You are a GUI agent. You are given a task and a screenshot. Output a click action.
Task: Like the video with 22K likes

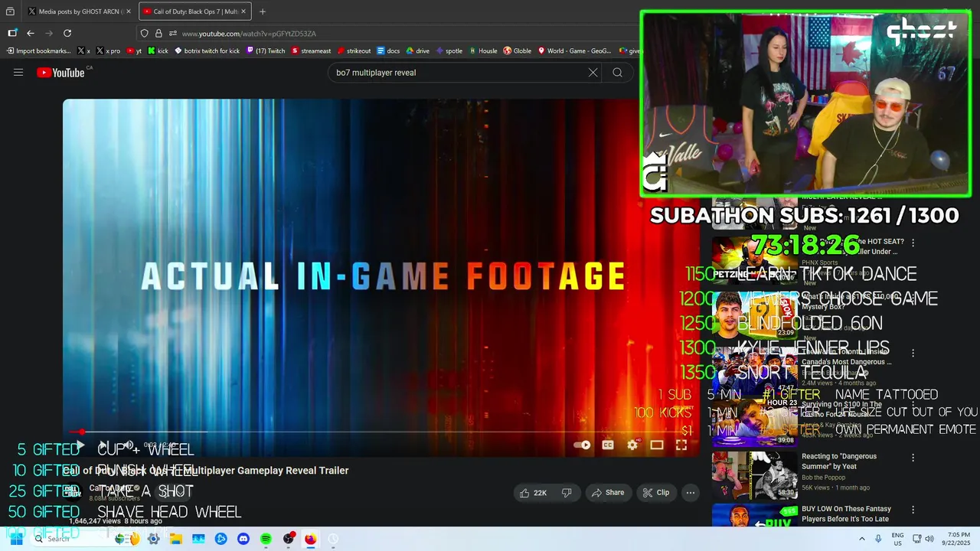532,493
